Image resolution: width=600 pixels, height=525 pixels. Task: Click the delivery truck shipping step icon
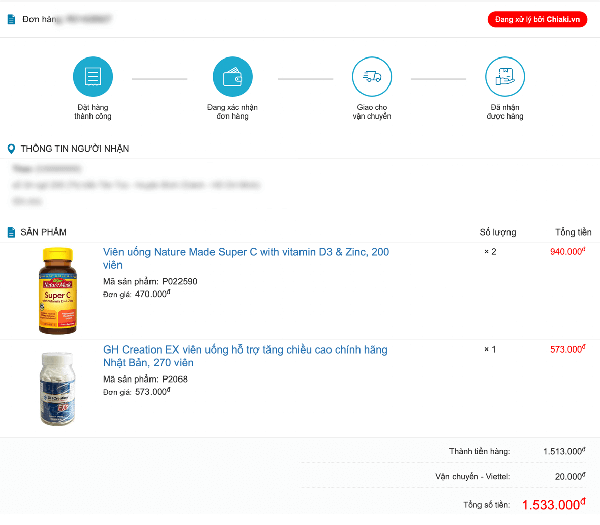pos(371,76)
